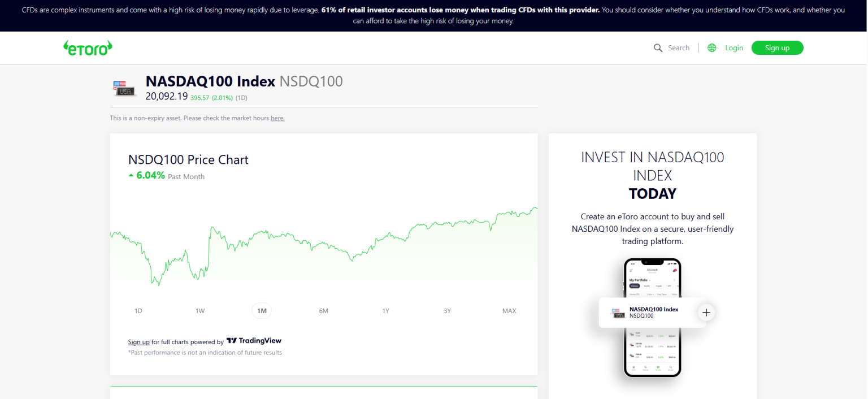Screen dimensions: 868x399
Task: Select the 1D chart range
Action: click(x=138, y=311)
